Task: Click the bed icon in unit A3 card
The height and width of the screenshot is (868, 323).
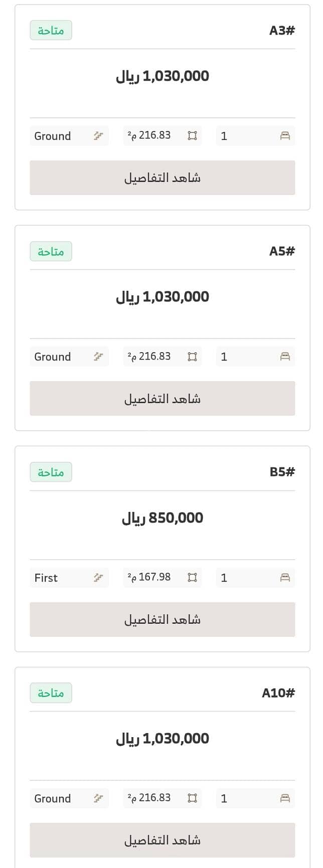Action: [x=285, y=136]
